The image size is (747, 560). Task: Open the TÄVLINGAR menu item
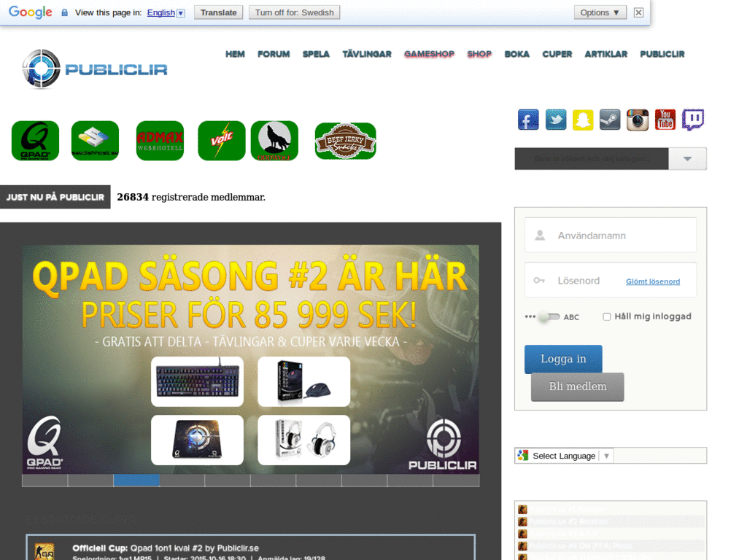coord(367,54)
